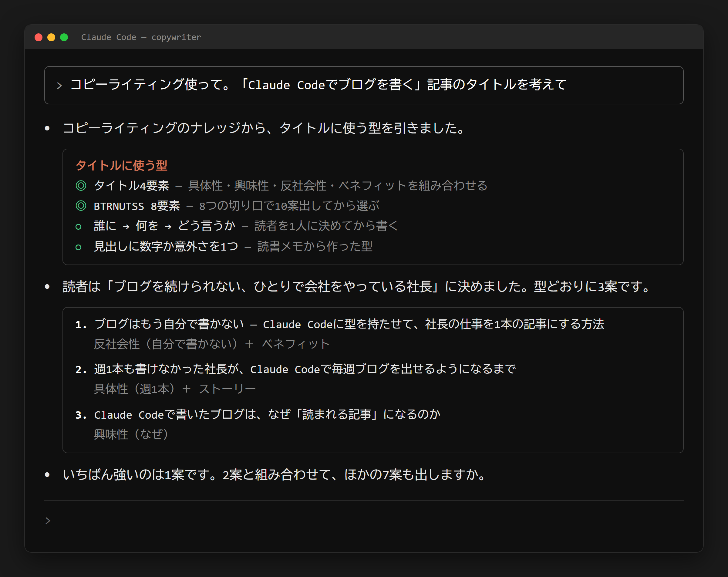The image size is (728, 577).
Task: Select the BTRNUTSS 8要素 item text
Action: (137, 206)
